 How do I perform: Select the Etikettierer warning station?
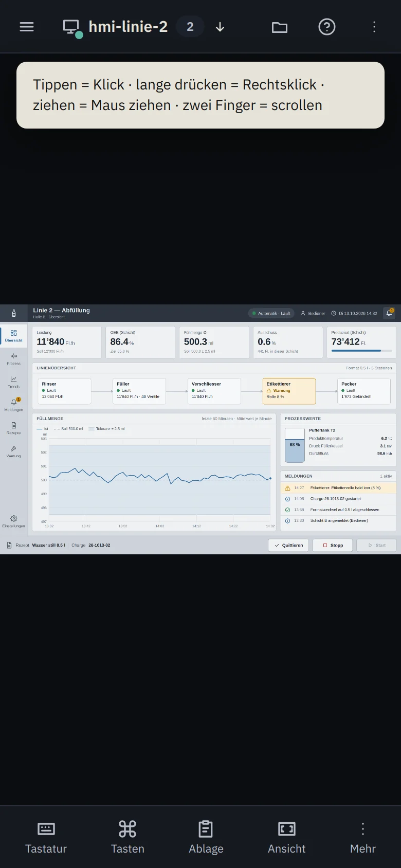click(x=289, y=391)
